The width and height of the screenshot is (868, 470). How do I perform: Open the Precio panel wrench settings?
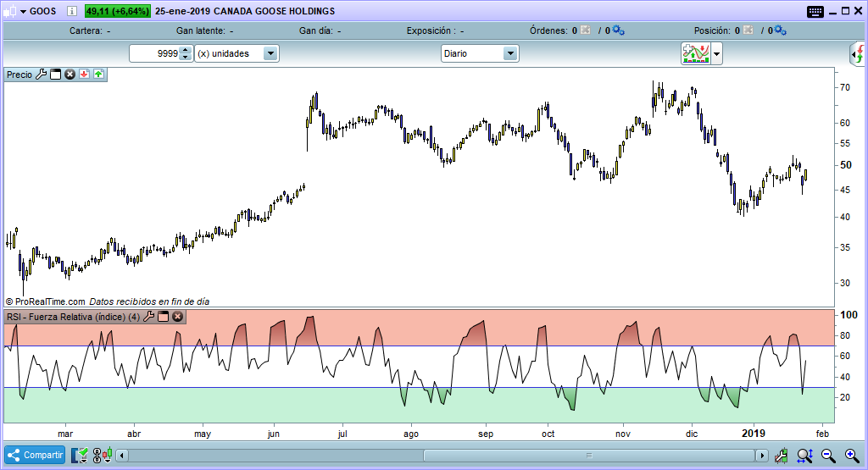coord(41,75)
